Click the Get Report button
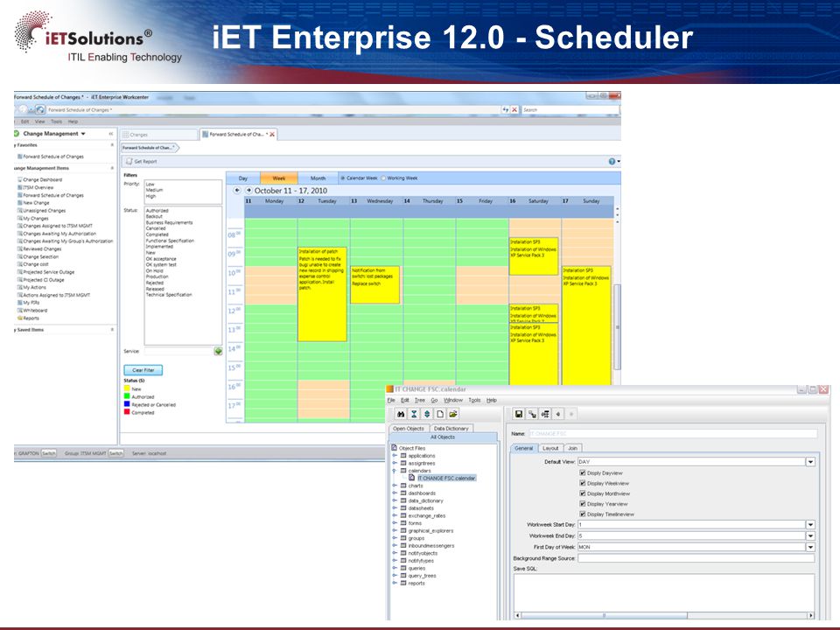 click(x=142, y=161)
